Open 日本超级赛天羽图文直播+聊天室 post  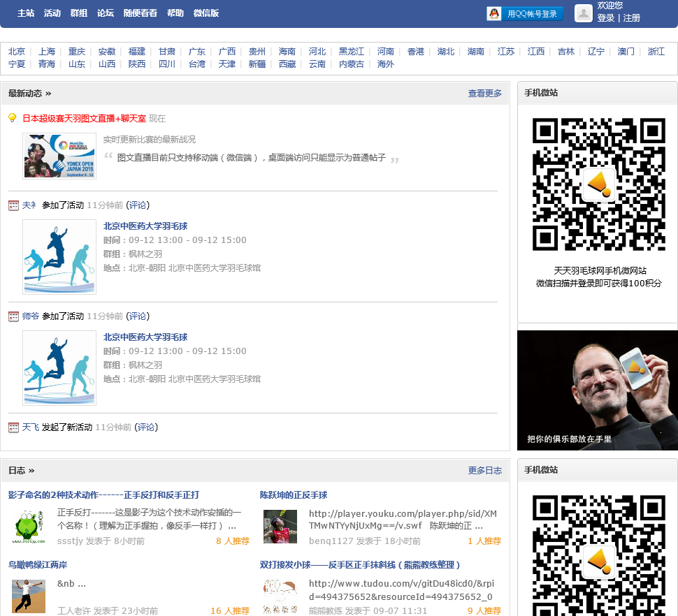(x=85, y=118)
